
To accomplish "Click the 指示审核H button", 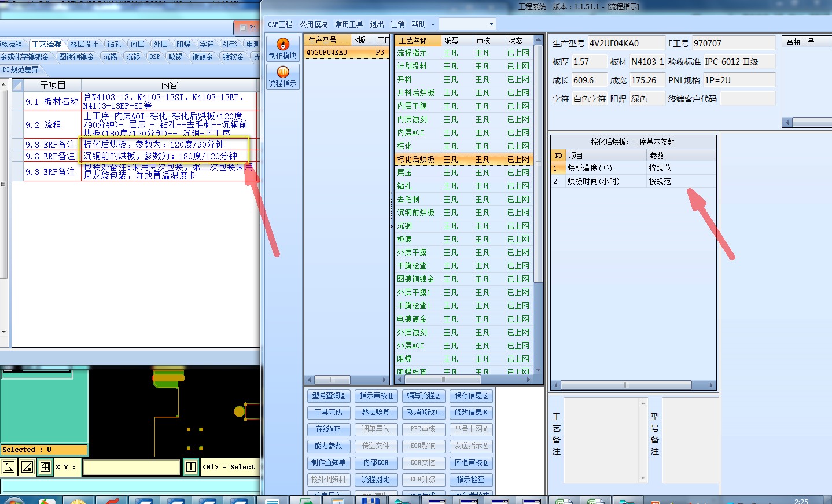I will click(x=376, y=396).
